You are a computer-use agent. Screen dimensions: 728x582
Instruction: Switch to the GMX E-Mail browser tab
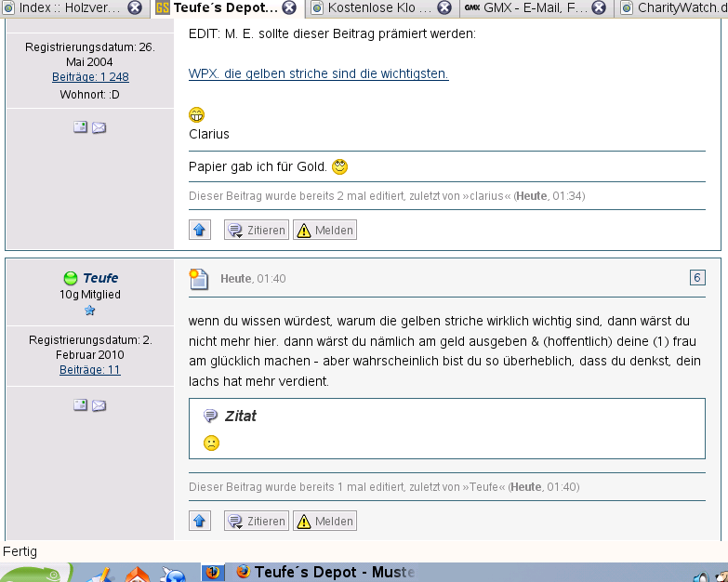[525, 8]
